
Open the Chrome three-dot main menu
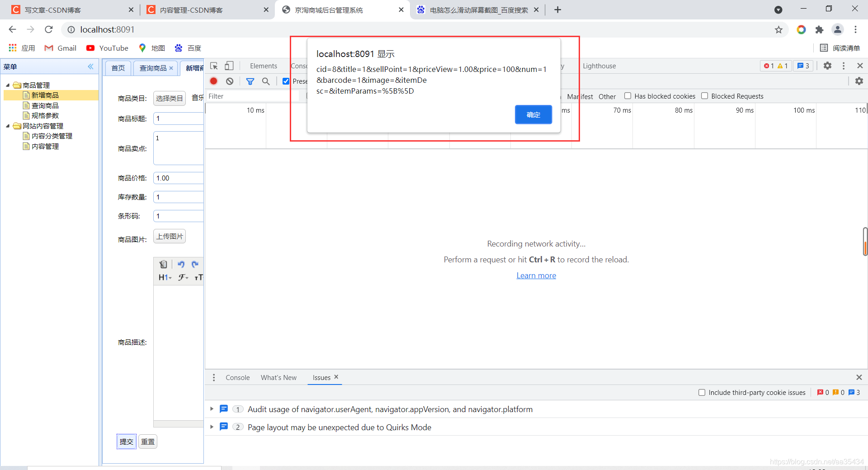pos(855,29)
